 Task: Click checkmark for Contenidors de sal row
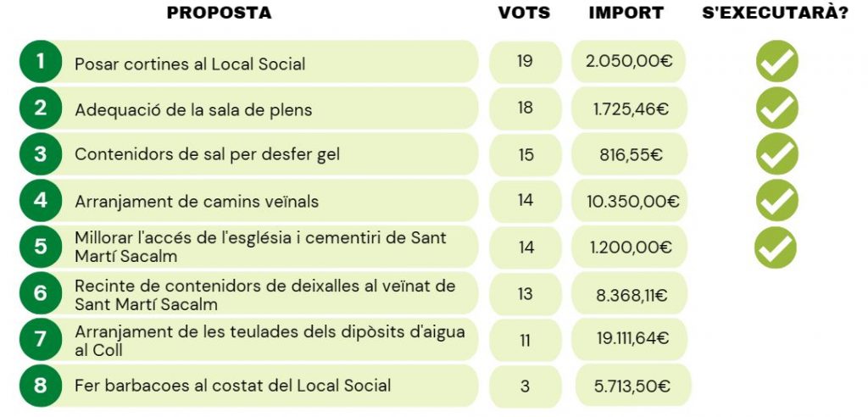click(776, 154)
